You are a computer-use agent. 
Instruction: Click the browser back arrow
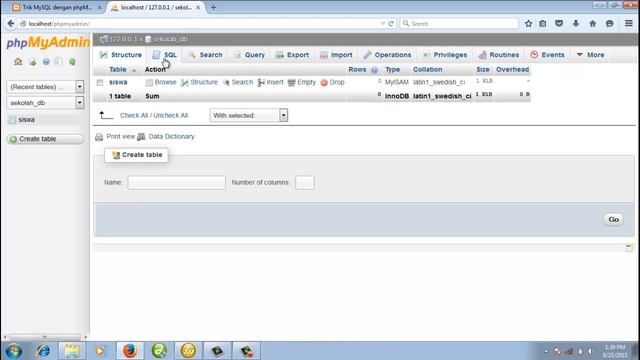[x=11, y=24]
